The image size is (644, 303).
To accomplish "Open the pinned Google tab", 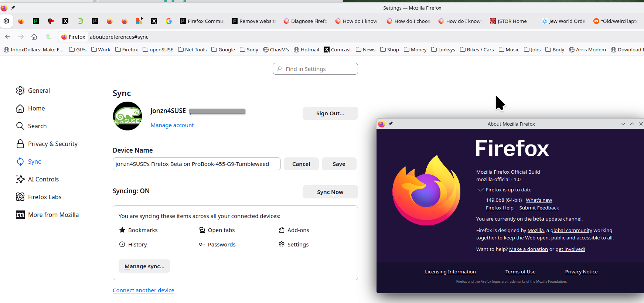I will pos(169,21).
